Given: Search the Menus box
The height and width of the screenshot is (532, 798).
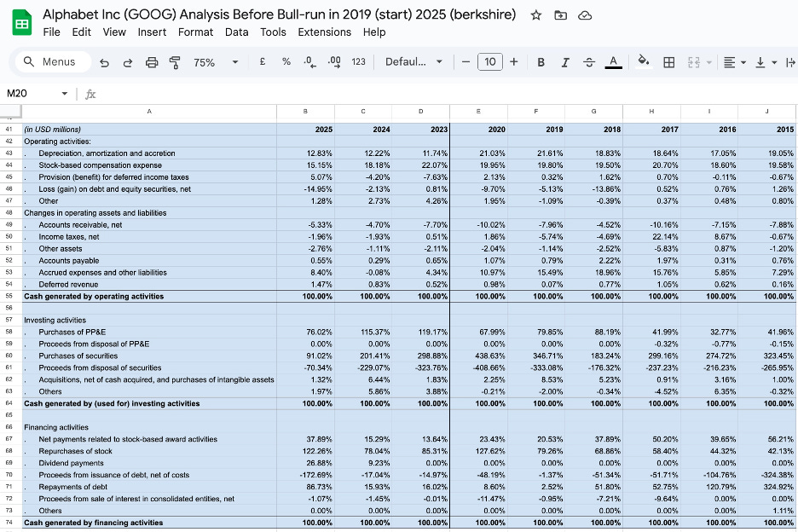Looking at the screenshot, I should 54,61.
